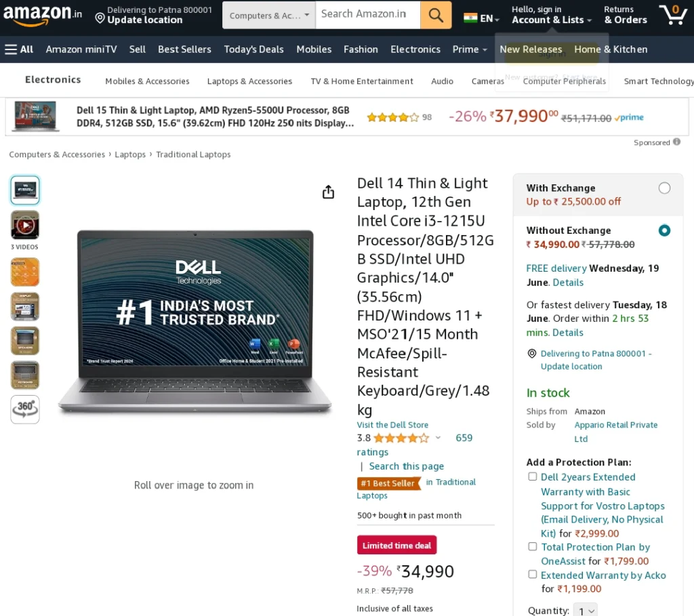Screen dimensions: 694x616
Task: Open the Computers & Accessories search category dropdown
Action: (268, 15)
